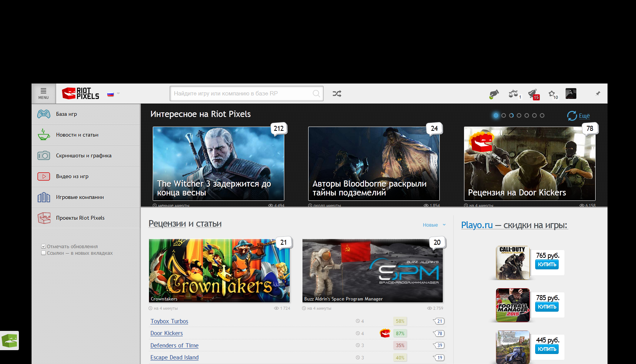Open the Видео из игр play icon
The width and height of the screenshot is (636, 364).
(x=44, y=176)
